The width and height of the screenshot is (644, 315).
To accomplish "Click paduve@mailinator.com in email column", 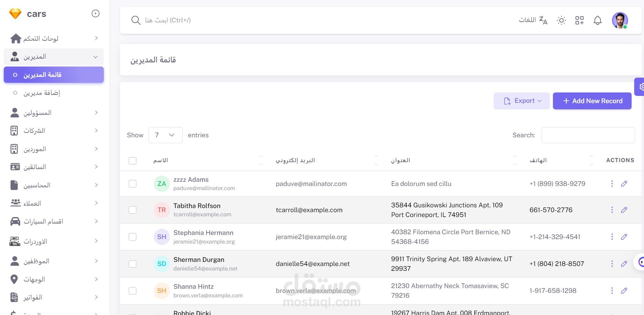I will pyautogui.click(x=311, y=184).
